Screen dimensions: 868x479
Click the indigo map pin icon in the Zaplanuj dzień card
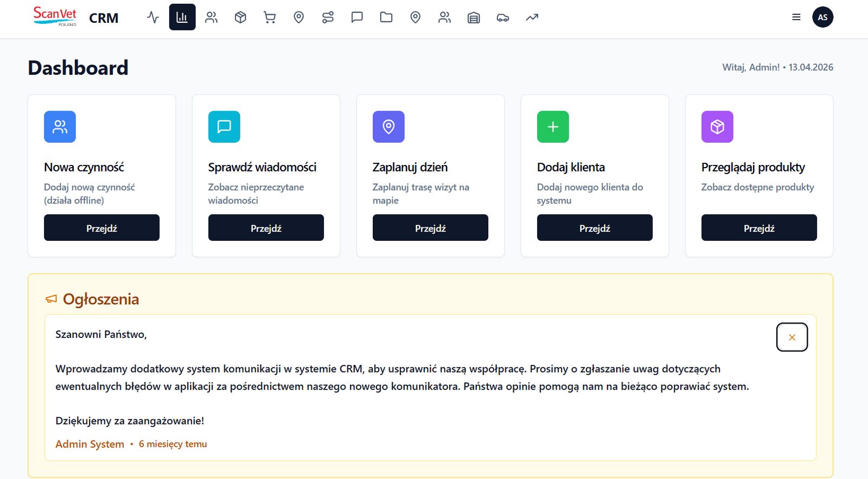388,127
